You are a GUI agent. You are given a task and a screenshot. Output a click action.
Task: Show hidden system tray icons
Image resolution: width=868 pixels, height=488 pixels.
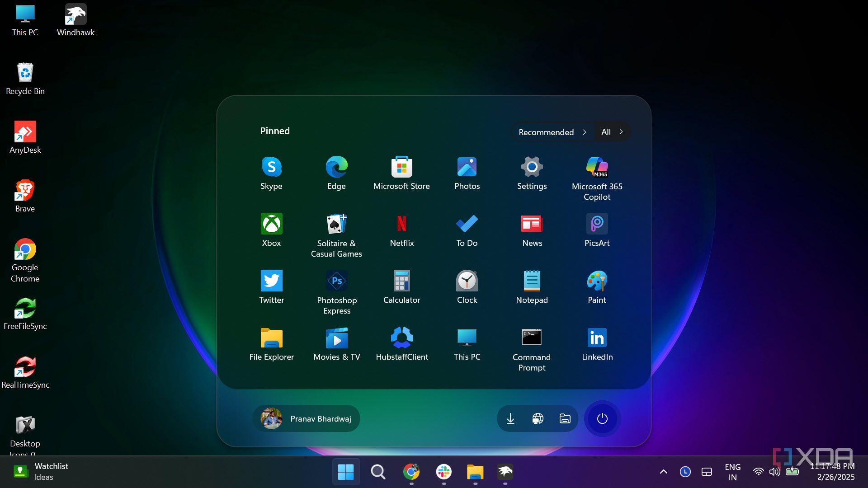664,472
